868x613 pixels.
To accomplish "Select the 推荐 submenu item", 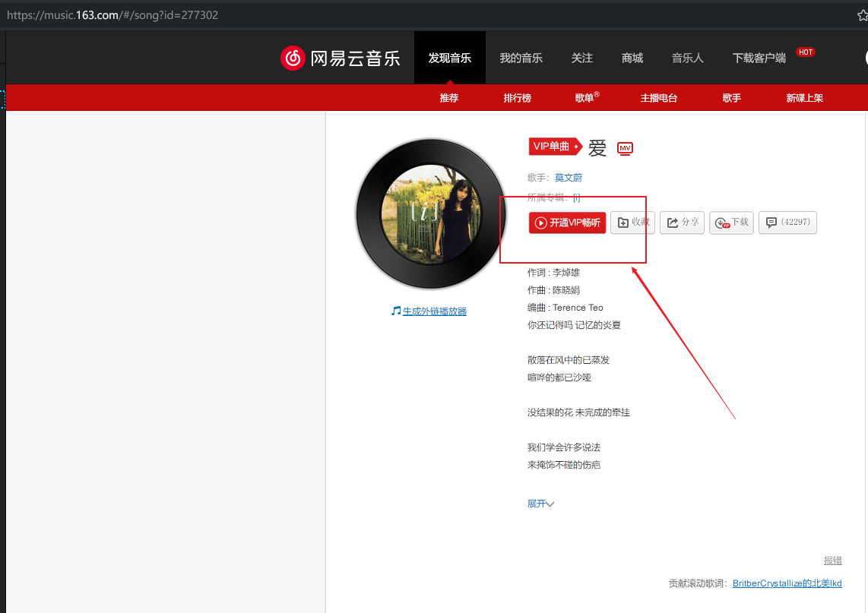I will pyautogui.click(x=449, y=98).
